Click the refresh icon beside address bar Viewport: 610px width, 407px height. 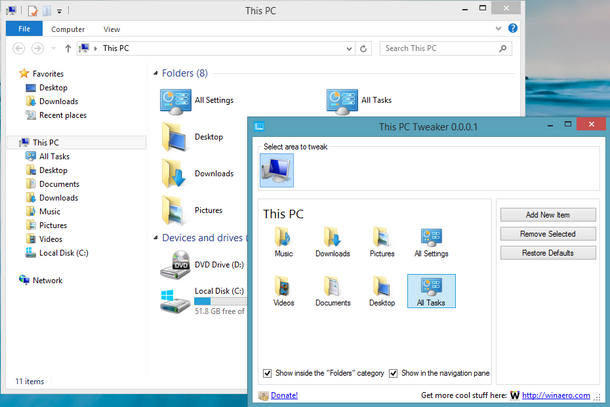pos(363,49)
